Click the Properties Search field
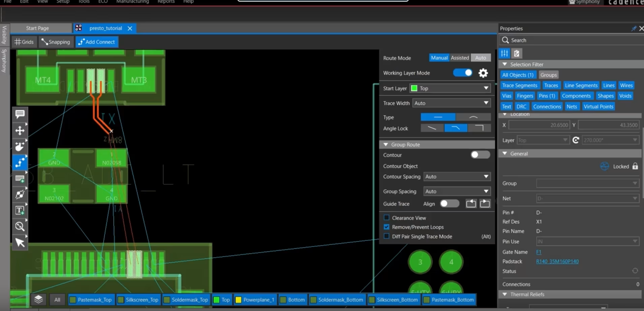Screen dimensions: 644x311 (571, 40)
